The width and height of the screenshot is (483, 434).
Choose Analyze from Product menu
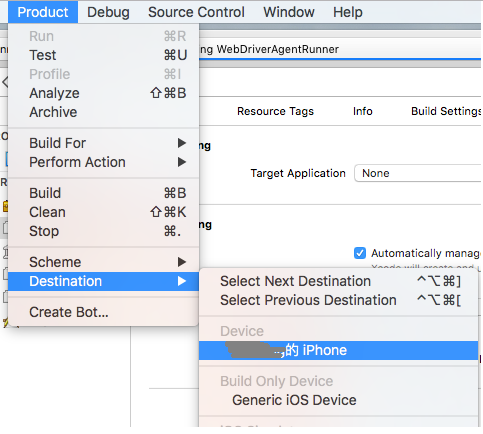pos(104,93)
